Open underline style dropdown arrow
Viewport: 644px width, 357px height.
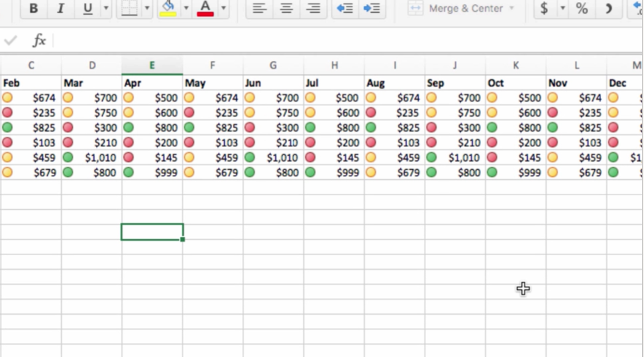coord(106,8)
